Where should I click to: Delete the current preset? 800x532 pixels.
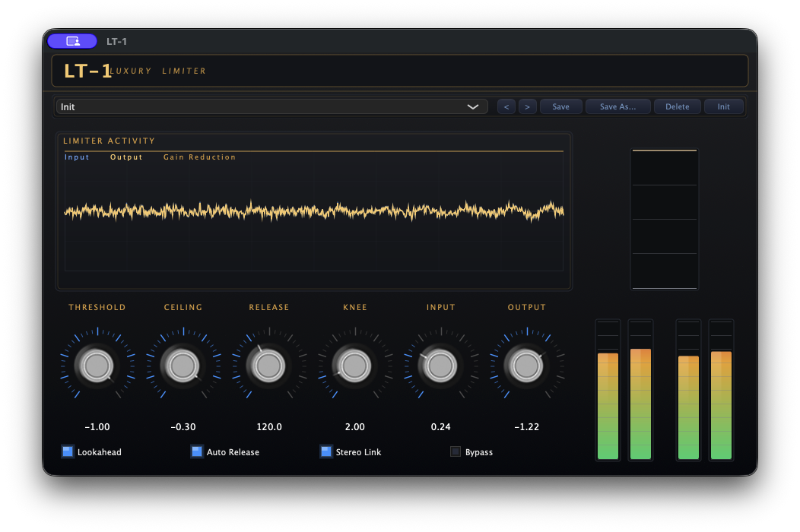(677, 106)
